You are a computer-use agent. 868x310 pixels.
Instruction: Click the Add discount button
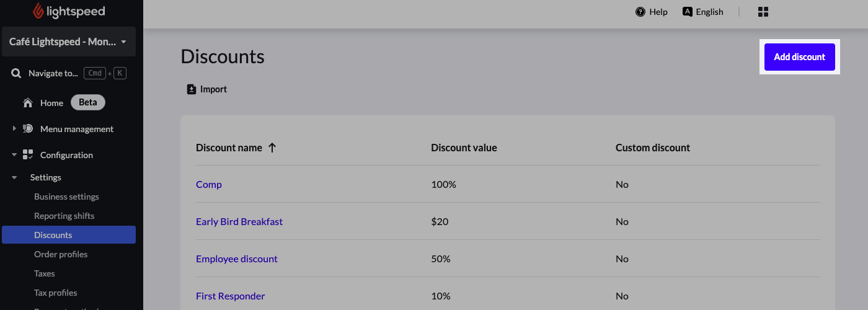799,57
